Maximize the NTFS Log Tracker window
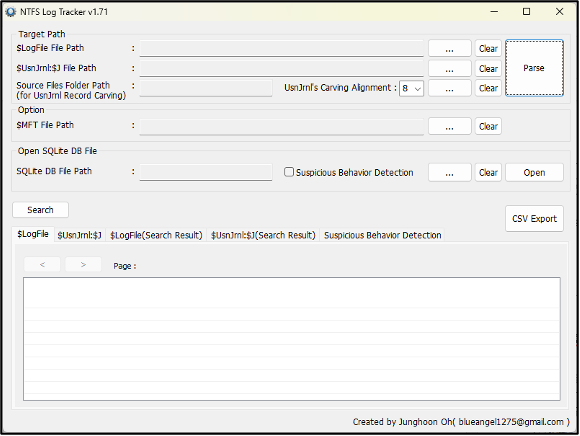Screen dimensions: 580x436 click(x=527, y=12)
